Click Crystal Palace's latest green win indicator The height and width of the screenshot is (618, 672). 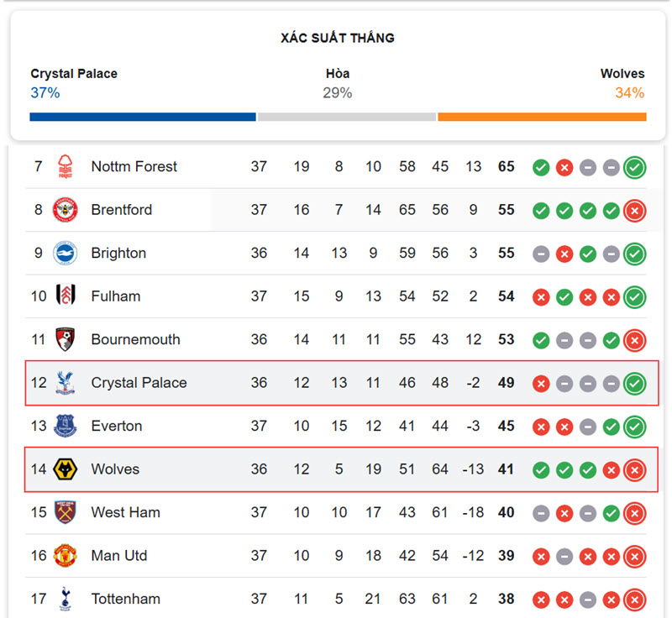(x=635, y=384)
